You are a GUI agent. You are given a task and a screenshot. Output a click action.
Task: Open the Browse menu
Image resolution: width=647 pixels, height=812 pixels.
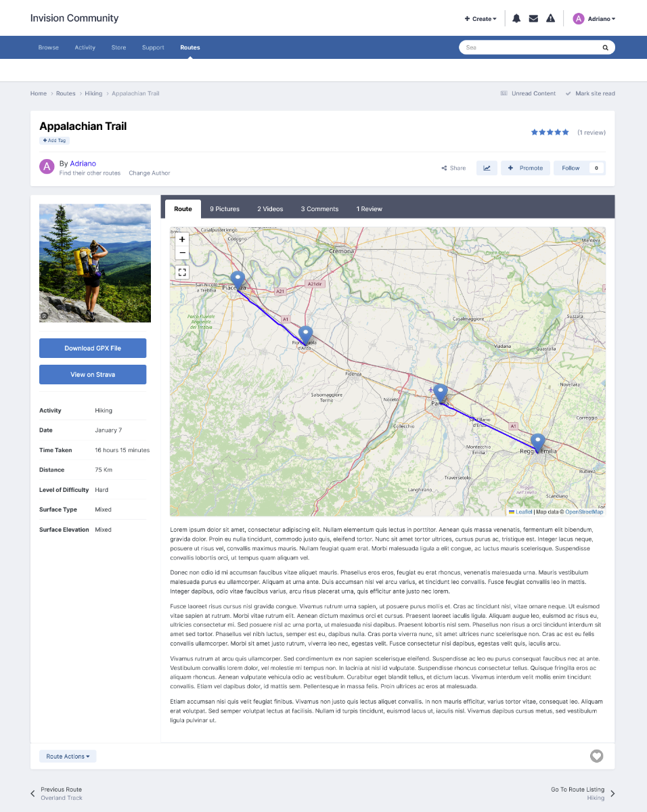point(49,47)
